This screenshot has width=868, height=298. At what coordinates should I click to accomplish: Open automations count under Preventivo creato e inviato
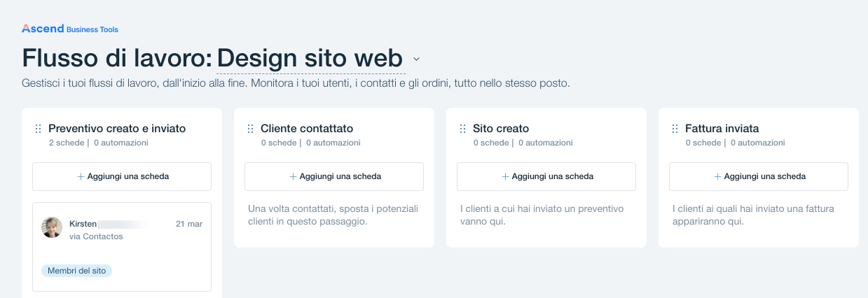(120, 143)
